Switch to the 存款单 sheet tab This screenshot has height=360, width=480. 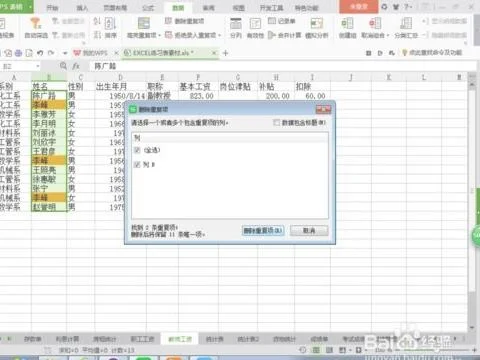[32, 339]
